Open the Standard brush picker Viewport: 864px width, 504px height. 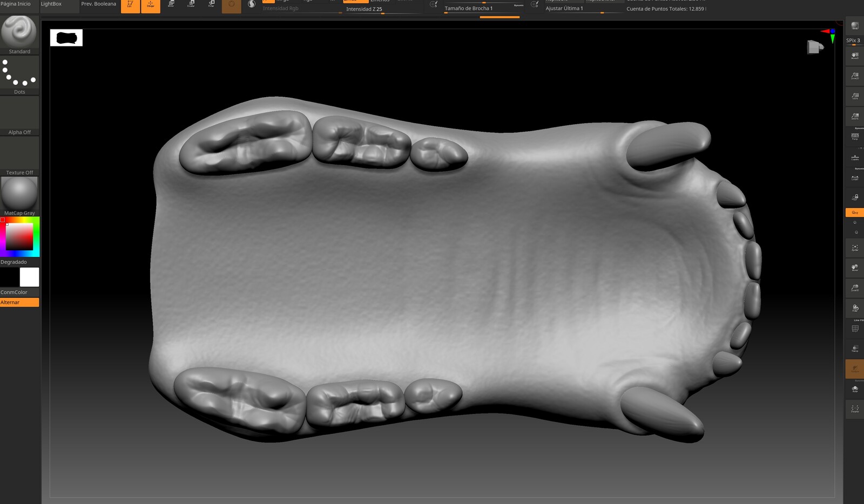coord(19,34)
